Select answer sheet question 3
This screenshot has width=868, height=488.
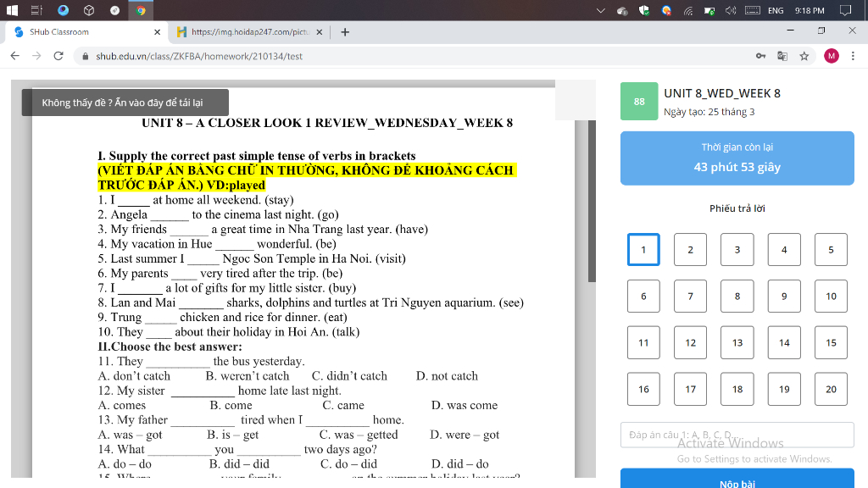[737, 250]
